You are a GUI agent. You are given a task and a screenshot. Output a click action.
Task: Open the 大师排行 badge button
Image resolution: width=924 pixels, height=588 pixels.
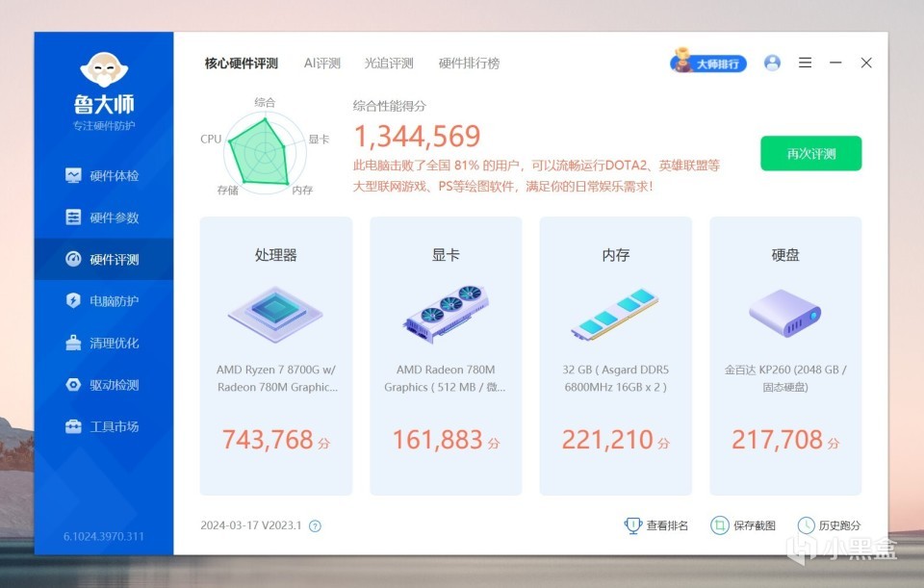(708, 62)
